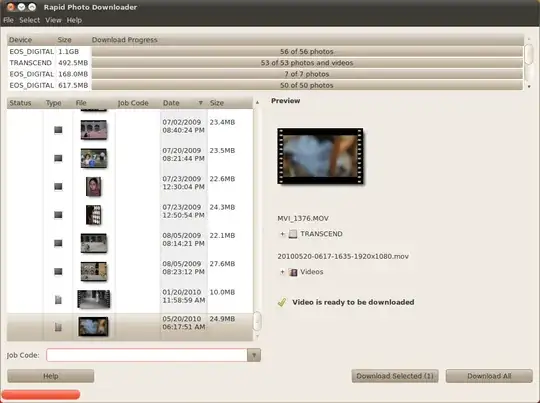The image size is (540, 403).
Task: Click the MVI_1376.MOV filename text
Action: [303, 218]
